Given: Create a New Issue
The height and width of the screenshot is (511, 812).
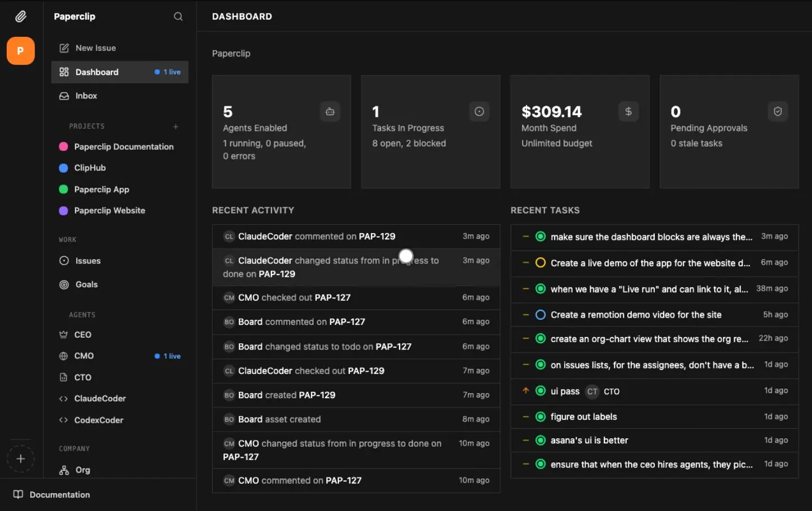Looking at the screenshot, I should click(x=95, y=48).
